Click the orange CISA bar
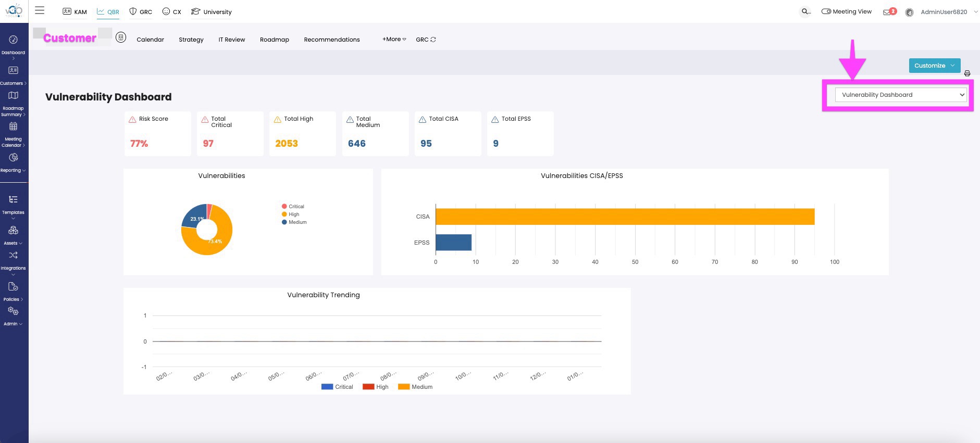This screenshot has height=443, width=980. [x=625, y=217]
